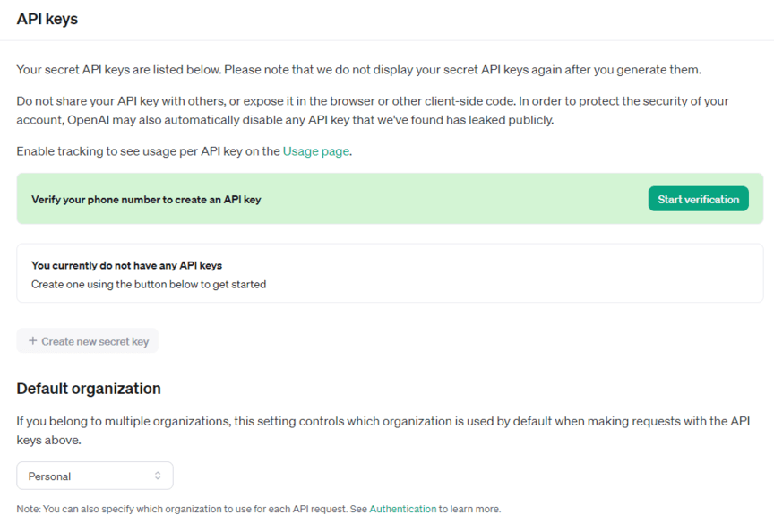Expand the Personal organization dropdown
774x532 pixels.
(x=94, y=476)
